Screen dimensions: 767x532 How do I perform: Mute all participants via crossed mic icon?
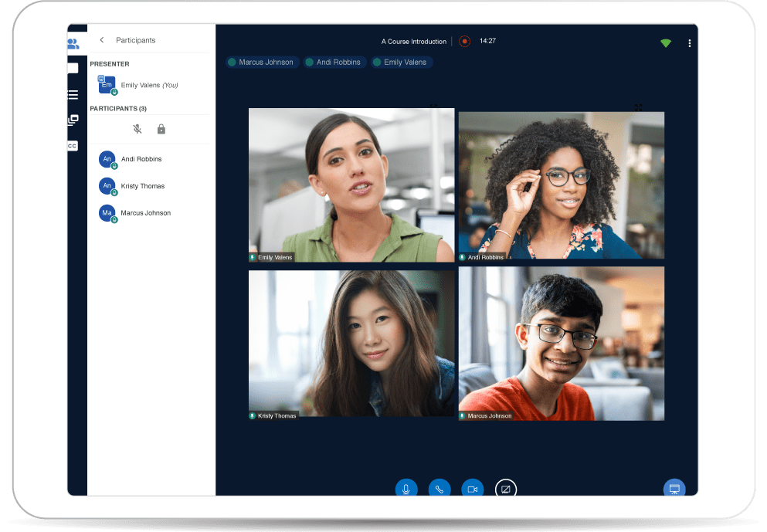click(x=137, y=129)
